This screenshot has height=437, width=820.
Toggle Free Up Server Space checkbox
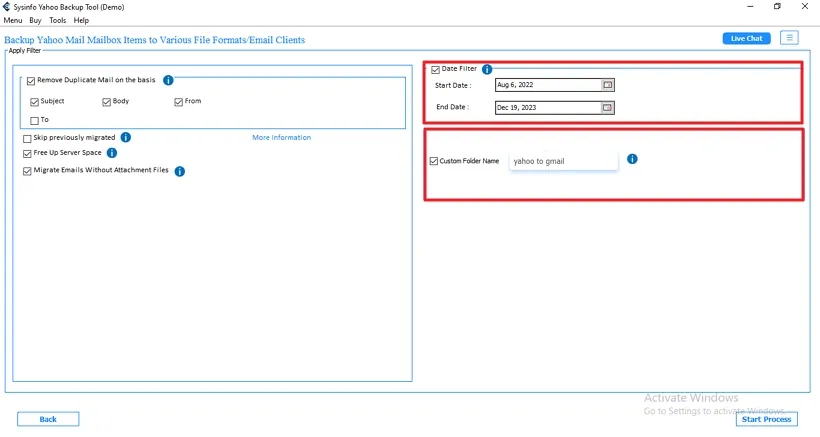(27, 154)
